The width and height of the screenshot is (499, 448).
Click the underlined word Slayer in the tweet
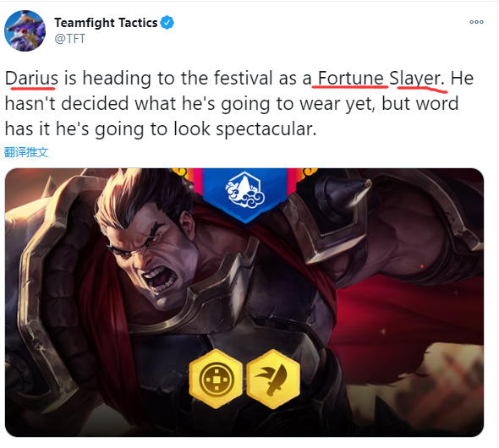click(x=415, y=79)
